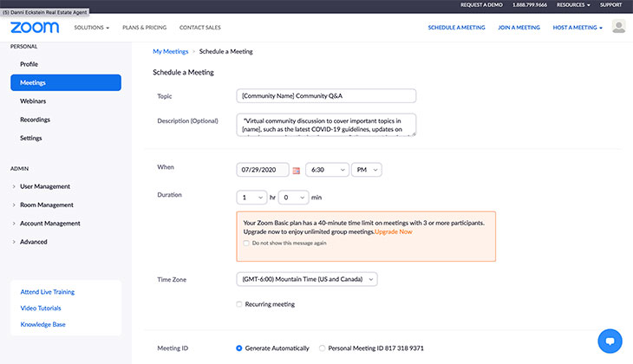Open the 6:30 time dropdown
The width and height of the screenshot is (633, 364).
[327, 170]
